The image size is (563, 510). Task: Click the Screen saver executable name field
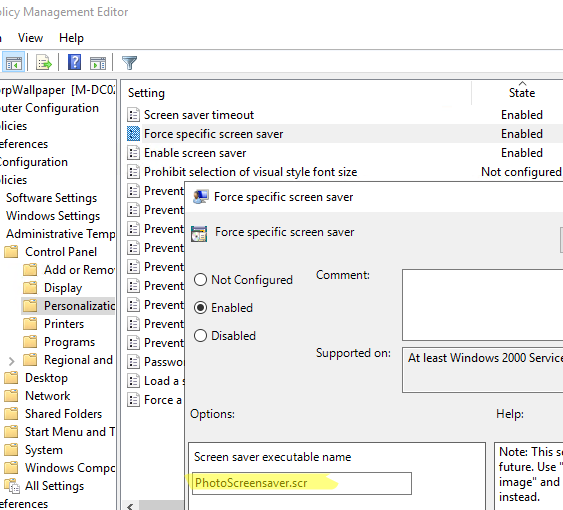[x=302, y=483]
